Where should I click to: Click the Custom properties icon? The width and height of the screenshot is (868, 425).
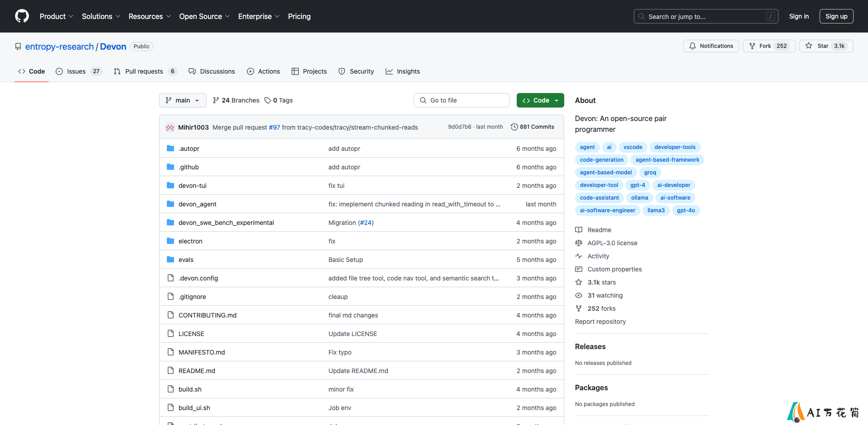pyautogui.click(x=579, y=269)
